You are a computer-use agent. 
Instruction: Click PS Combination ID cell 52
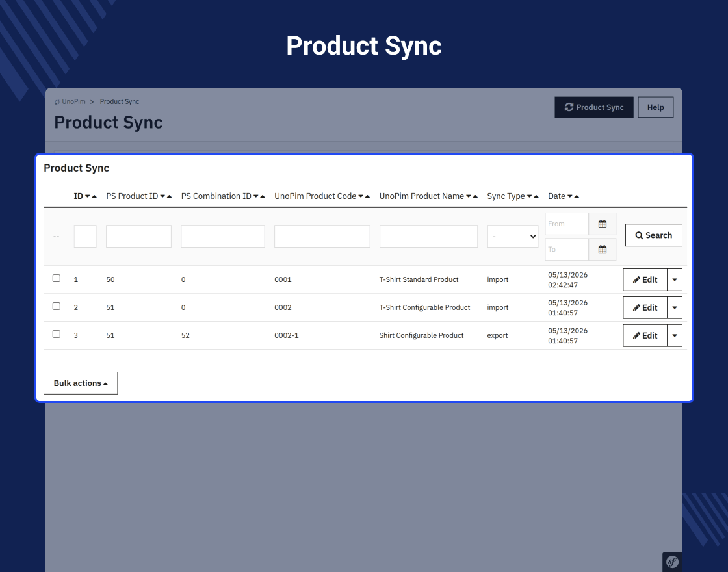click(185, 335)
